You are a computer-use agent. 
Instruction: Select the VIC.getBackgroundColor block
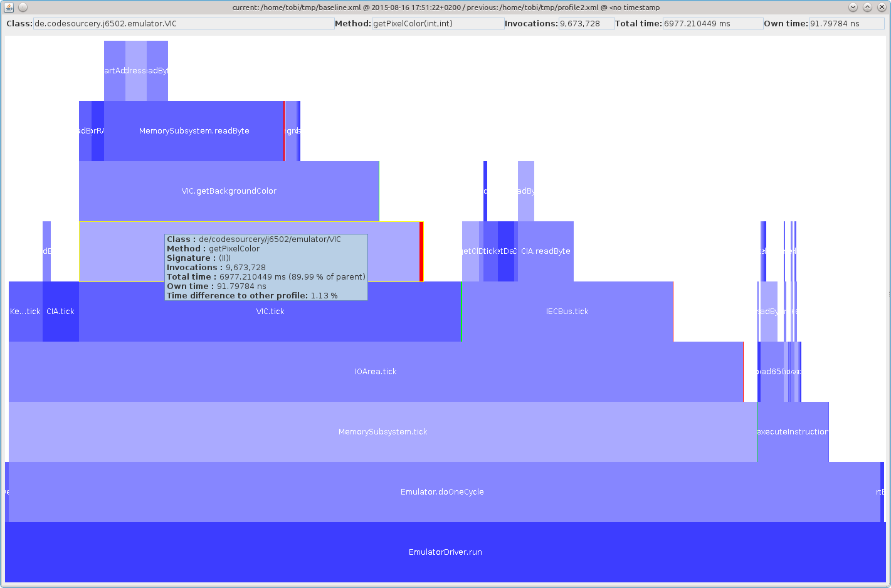[x=229, y=191]
